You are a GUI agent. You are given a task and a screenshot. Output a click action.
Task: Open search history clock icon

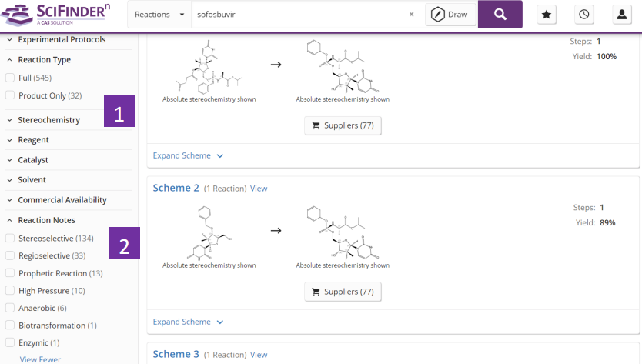point(584,15)
